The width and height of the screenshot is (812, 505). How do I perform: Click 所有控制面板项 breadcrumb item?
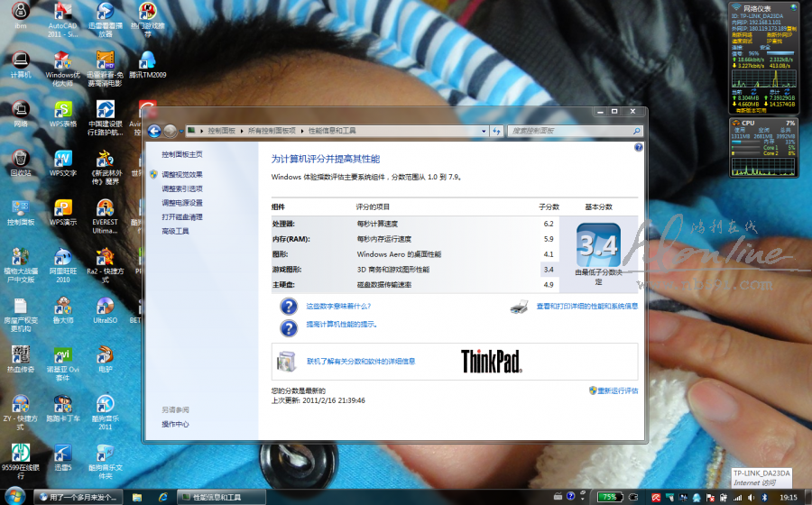272,131
